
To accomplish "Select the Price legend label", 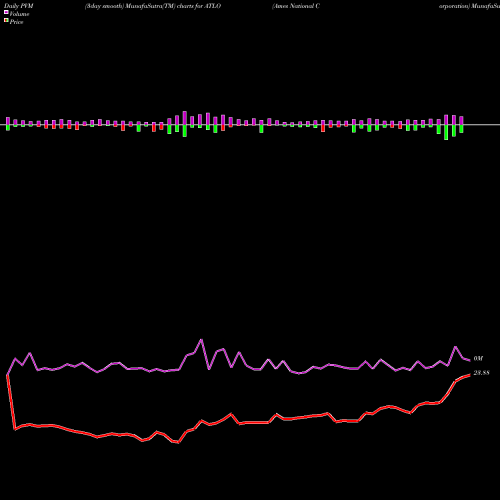I will click(16, 22).
